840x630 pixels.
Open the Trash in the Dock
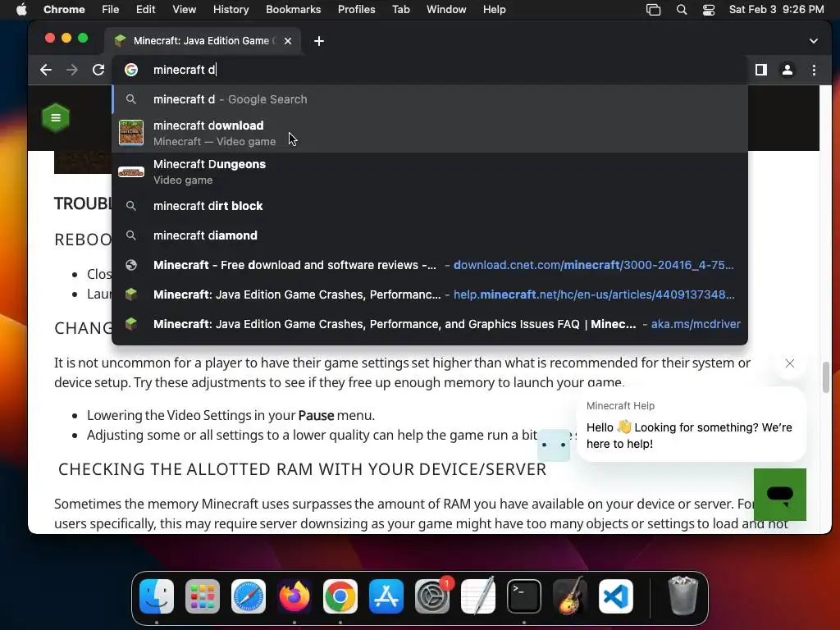(x=682, y=596)
